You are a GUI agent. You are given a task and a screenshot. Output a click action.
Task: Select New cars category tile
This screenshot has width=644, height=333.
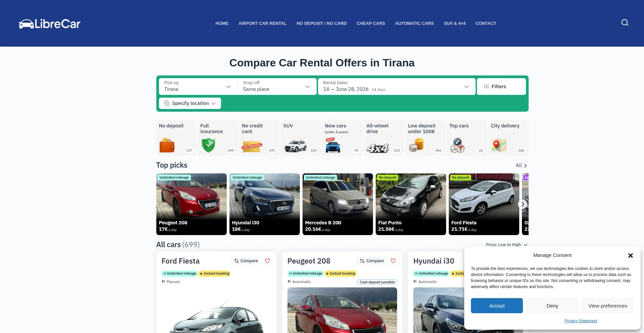(342, 138)
